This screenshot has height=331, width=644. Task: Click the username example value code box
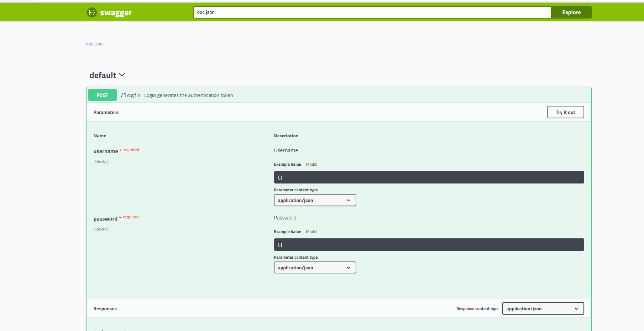tap(429, 177)
